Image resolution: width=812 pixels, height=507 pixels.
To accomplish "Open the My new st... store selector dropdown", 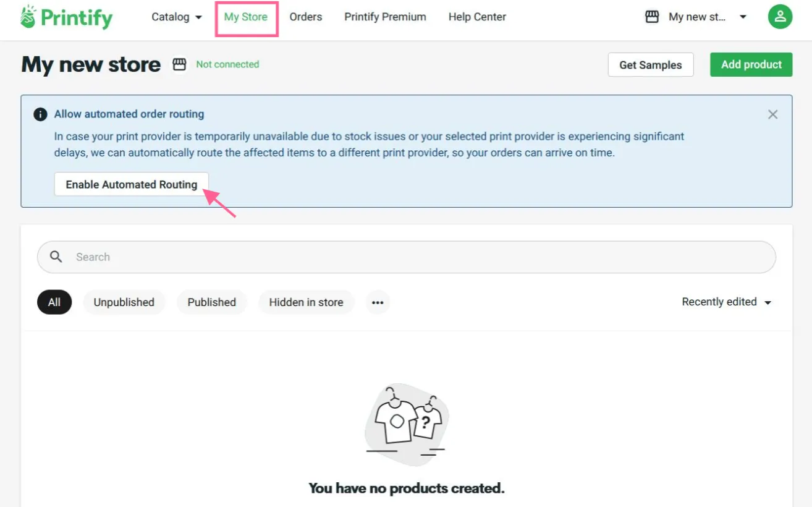I will click(696, 17).
